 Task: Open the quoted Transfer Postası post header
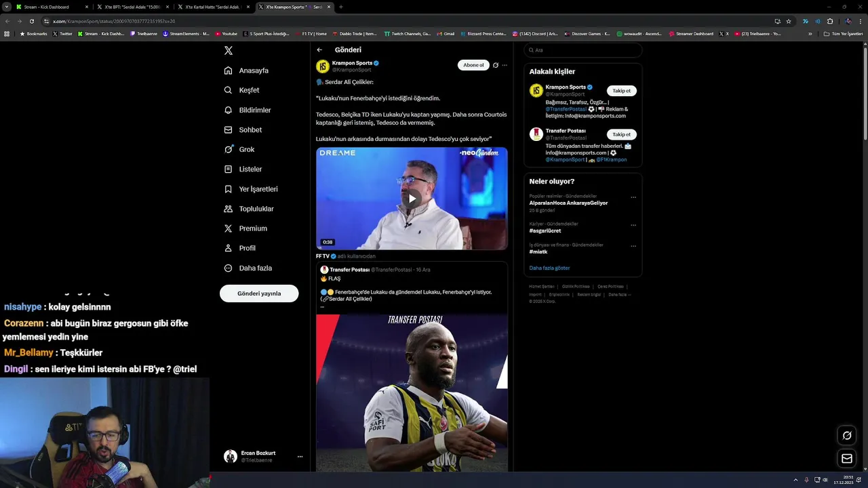pos(375,270)
